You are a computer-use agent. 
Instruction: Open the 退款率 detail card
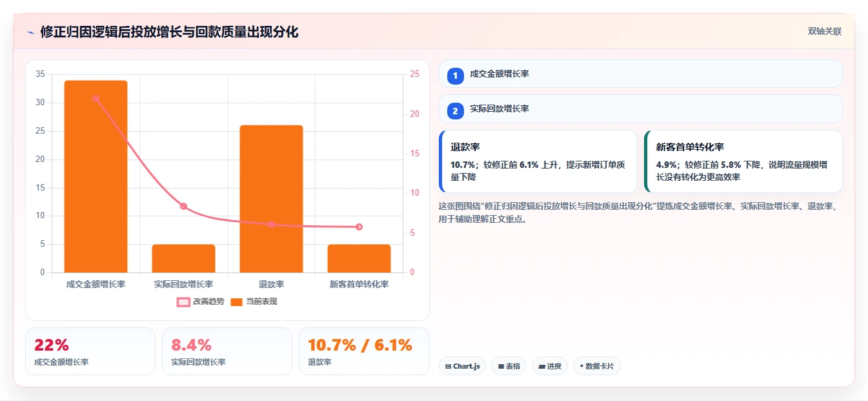[538, 161]
